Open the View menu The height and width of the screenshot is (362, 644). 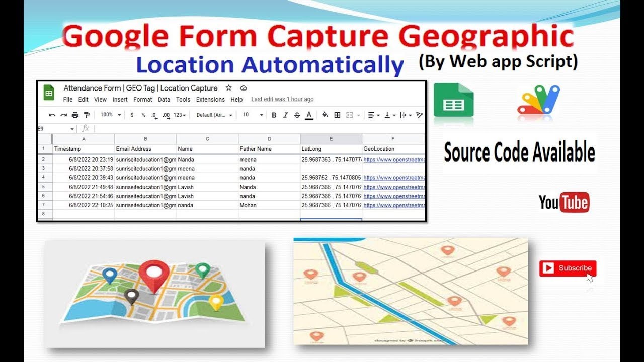point(100,100)
